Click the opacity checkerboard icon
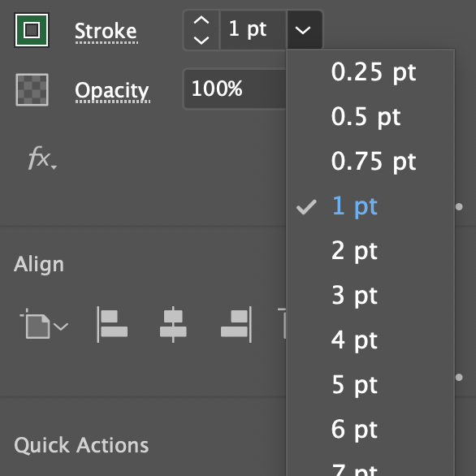The image size is (476, 476). [32, 90]
